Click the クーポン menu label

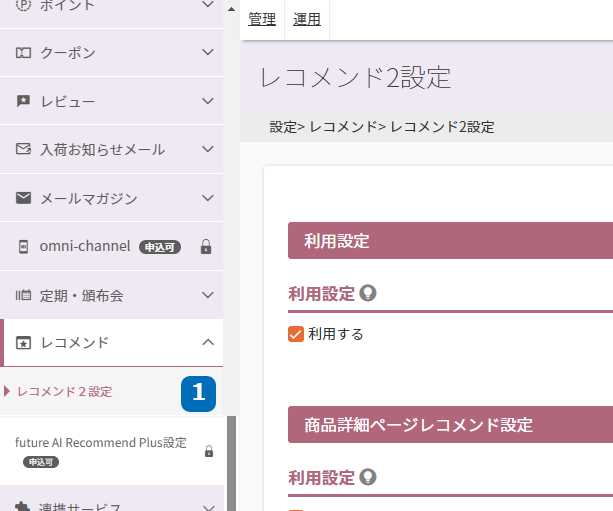(68, 53)
